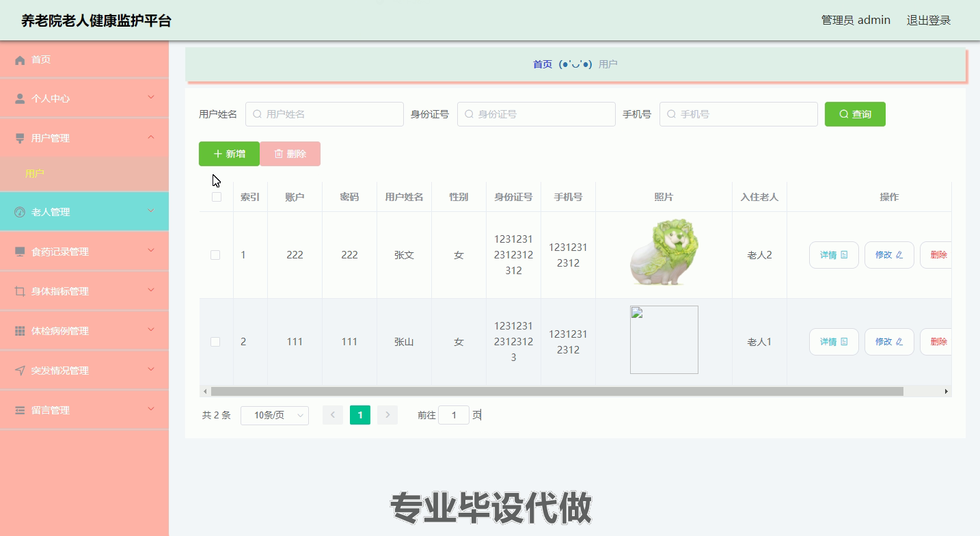This screenshot has height=536, width=980.
Task: Click the person icon beside 个人中心
Action: (20, 98)
